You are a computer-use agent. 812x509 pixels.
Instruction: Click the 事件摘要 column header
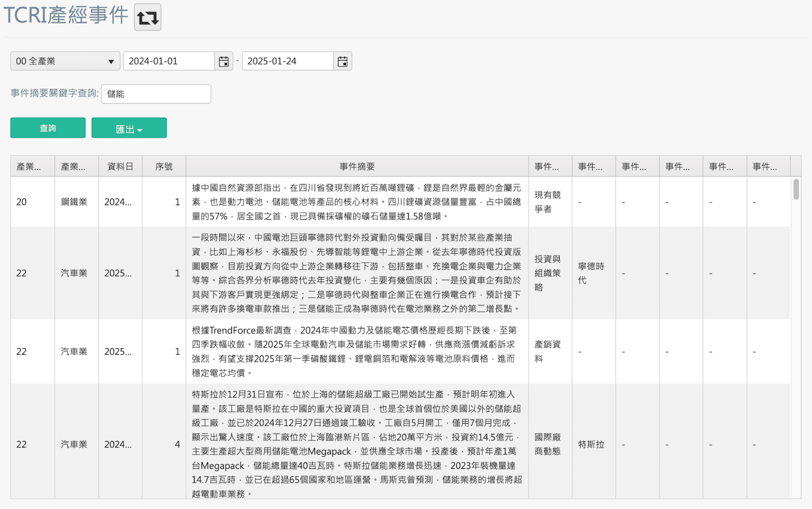click(x=357, y=166)
